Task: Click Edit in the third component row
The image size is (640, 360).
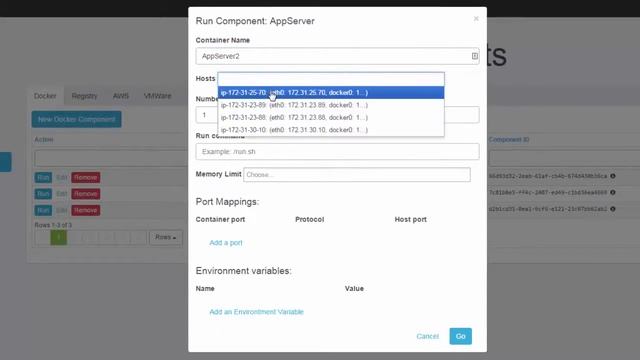Action: point(62,210)
